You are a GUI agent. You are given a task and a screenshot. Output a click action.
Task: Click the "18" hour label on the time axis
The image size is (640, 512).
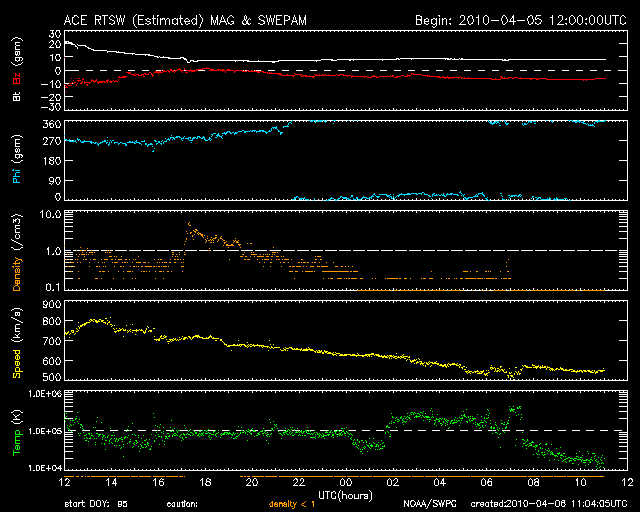pos(205,482)
